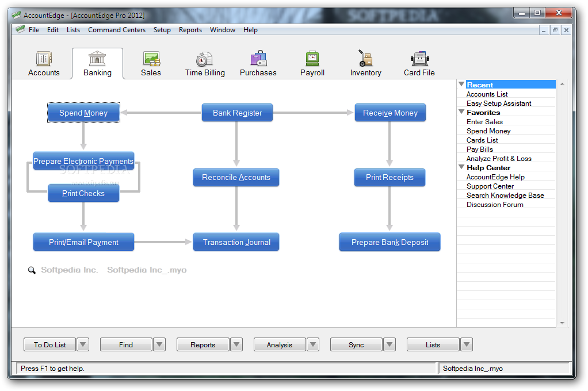Click Softpedia Inc_.myo in status bar
This screenshot has width=588, height=391.
[472, 369]
